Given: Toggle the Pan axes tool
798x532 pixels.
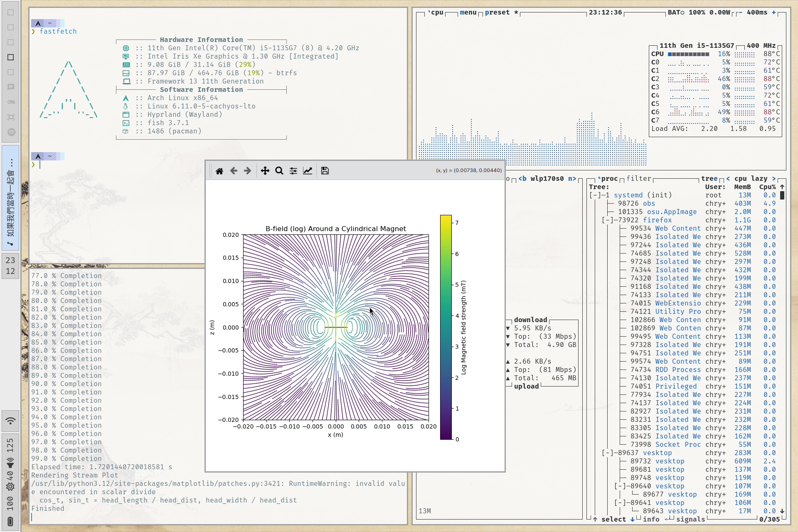Looking at the screenshot, I should pos(265,171).
